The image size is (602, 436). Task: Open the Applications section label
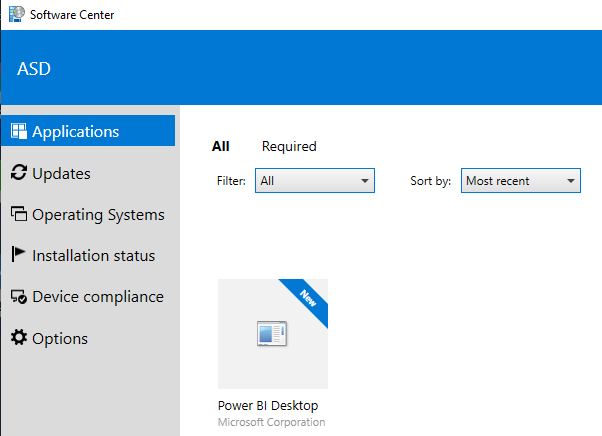(76, 132)
